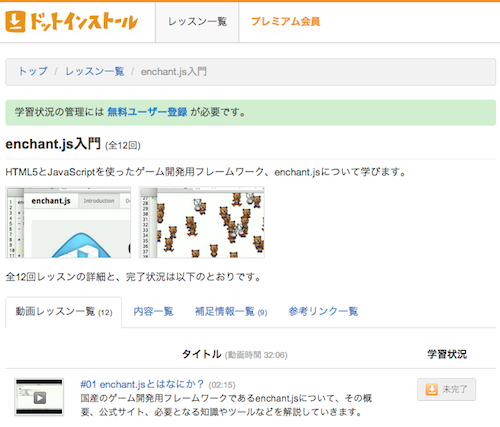
Task: Click the 学習状況 column header
Action: pos(447,354)
